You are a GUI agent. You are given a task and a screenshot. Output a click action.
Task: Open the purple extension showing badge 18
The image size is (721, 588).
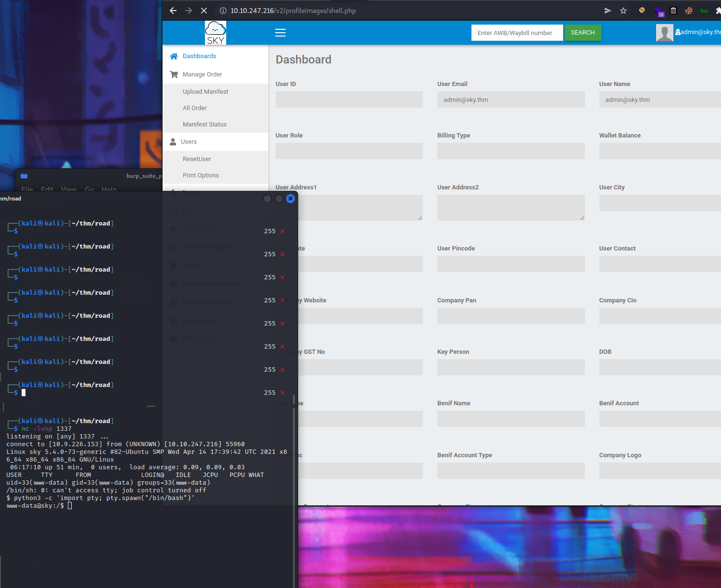coord(658,11)
